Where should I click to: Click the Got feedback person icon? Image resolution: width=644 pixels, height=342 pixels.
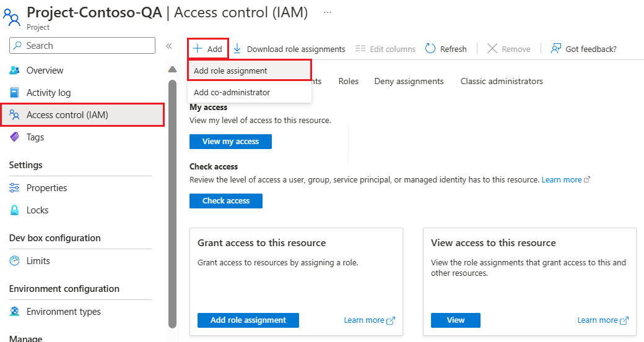click(x=555, y=49)
